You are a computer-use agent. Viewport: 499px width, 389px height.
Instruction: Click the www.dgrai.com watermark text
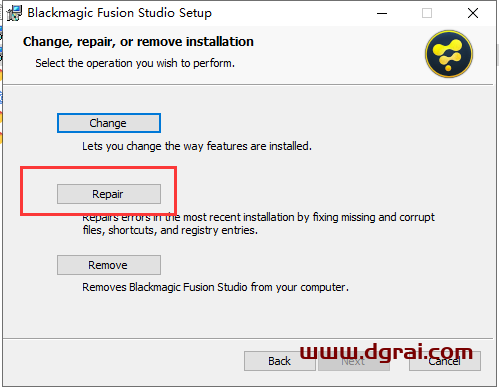point(386,352)
